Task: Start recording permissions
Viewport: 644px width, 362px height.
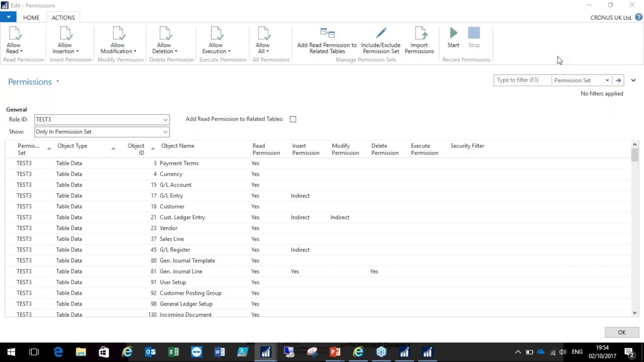Action: click(453, 38)
